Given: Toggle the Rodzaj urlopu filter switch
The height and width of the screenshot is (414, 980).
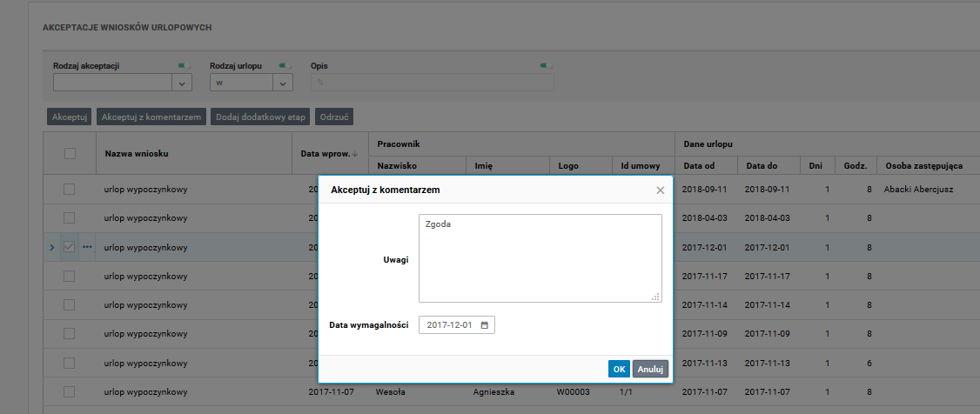Looking at the screenshot, I should point(285,65).
